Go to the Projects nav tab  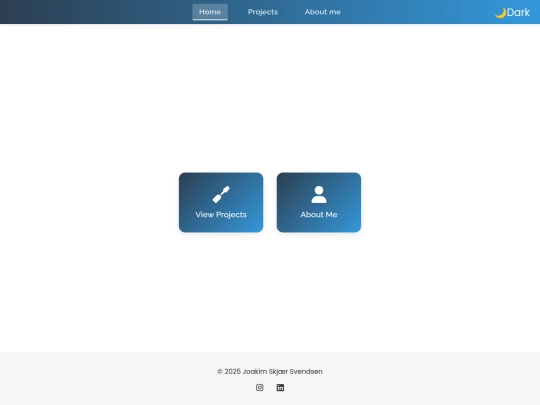pyautogui.click(x=263, y=12)
